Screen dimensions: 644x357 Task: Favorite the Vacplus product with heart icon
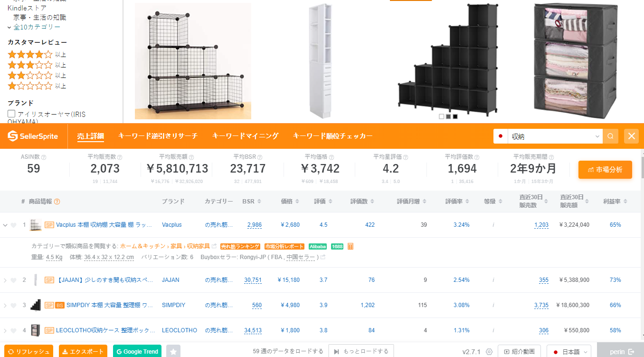pos(13,225)
